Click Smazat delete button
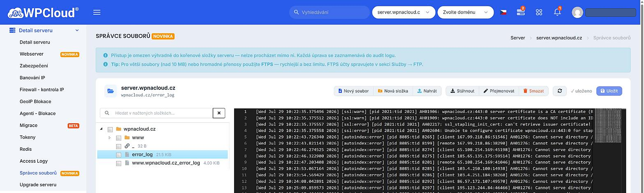 point(534,91)
